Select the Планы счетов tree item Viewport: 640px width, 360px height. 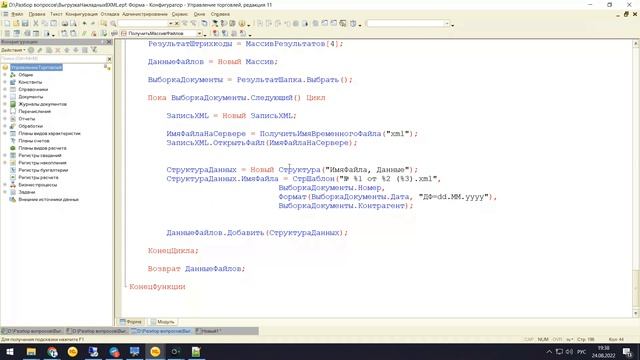click(x=34, y=141)
